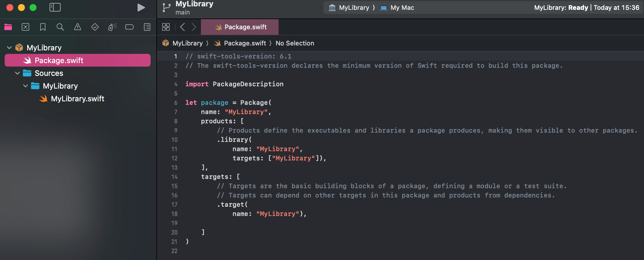The height and width of the screenshot is (260, 644).
Task: Toggle the navigator sidebar button
Action: pyautogui.click(x=55, y=8)
